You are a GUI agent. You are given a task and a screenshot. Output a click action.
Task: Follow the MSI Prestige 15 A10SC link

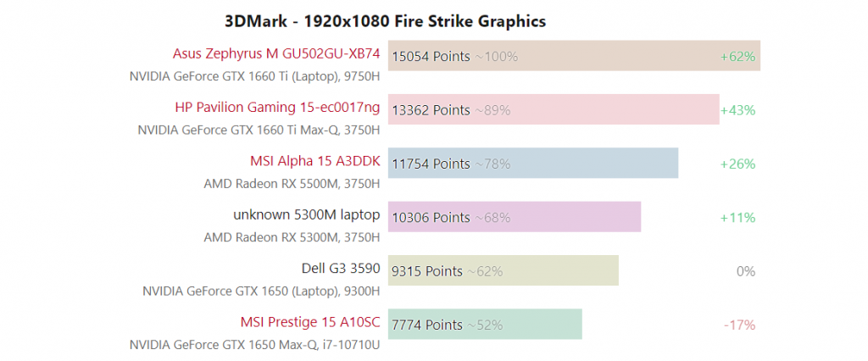point(310,322)
